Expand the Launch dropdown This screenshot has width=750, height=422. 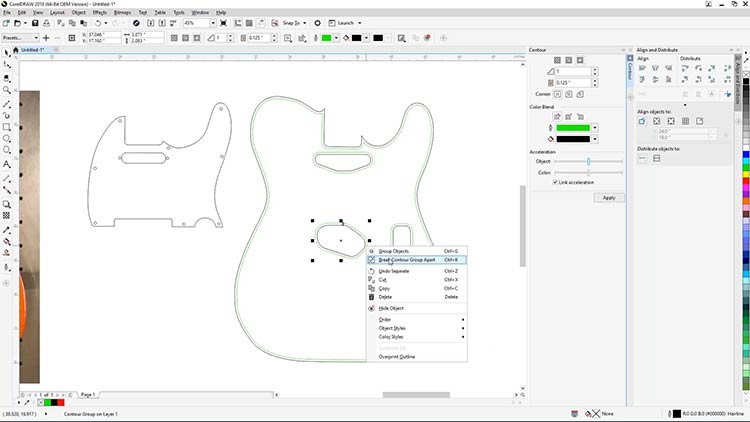click(x=360, y=23)
